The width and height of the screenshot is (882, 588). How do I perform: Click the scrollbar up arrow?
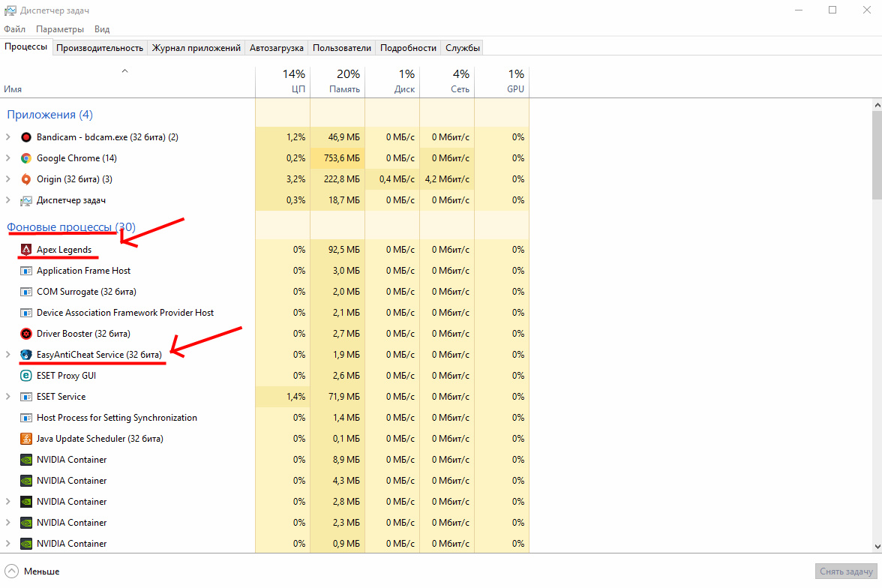coord(877,105)
